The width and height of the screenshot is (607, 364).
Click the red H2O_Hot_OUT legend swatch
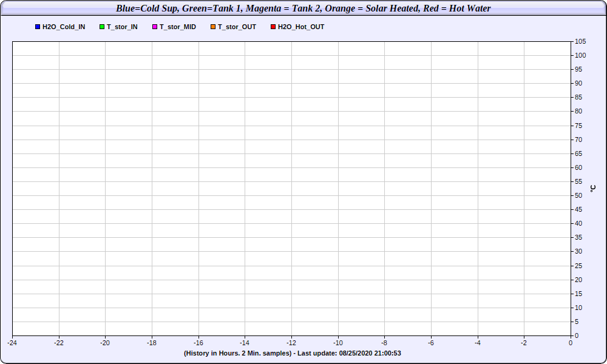point(273,27)
